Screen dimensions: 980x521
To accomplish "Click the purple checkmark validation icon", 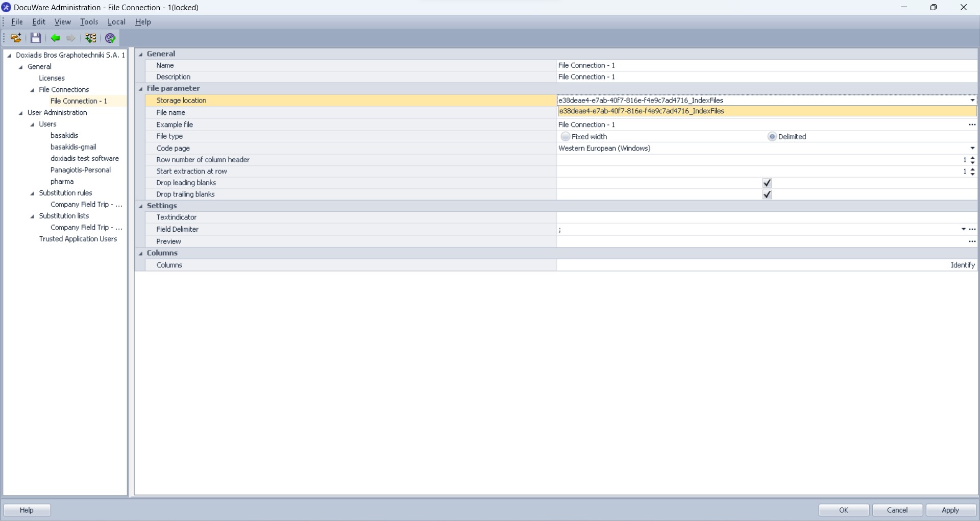I will coord(110,38).
